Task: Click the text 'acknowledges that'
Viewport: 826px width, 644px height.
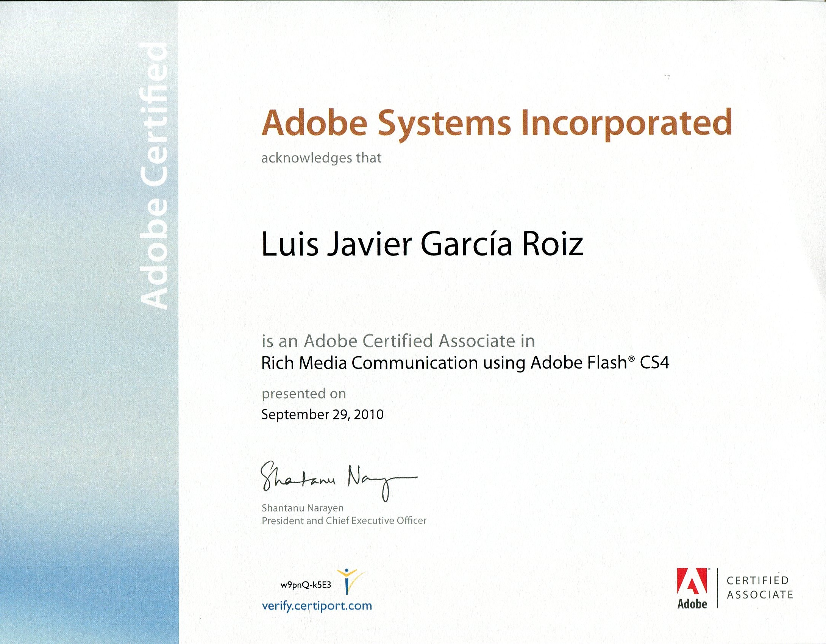Action: 321,158
